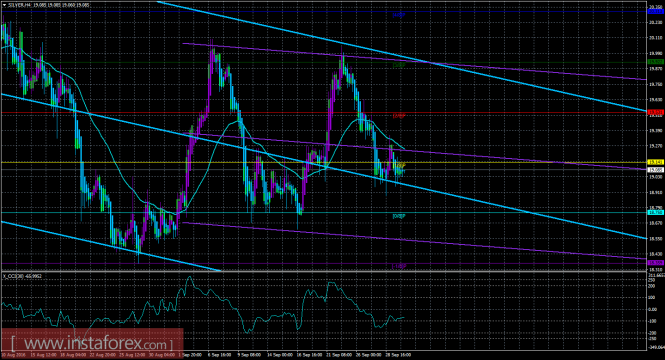Select the red price level label

(655, 112)
